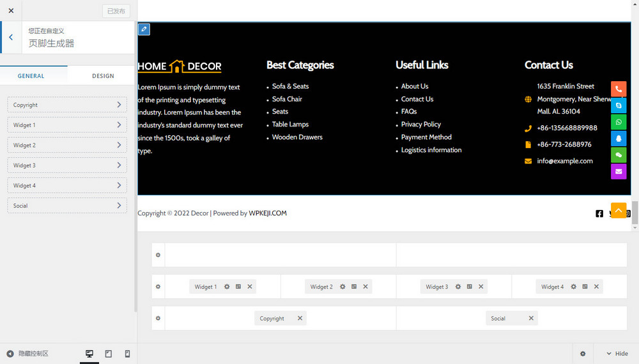
Task: Click the floating WhatsApp icon
Action: tap(619, 122)
